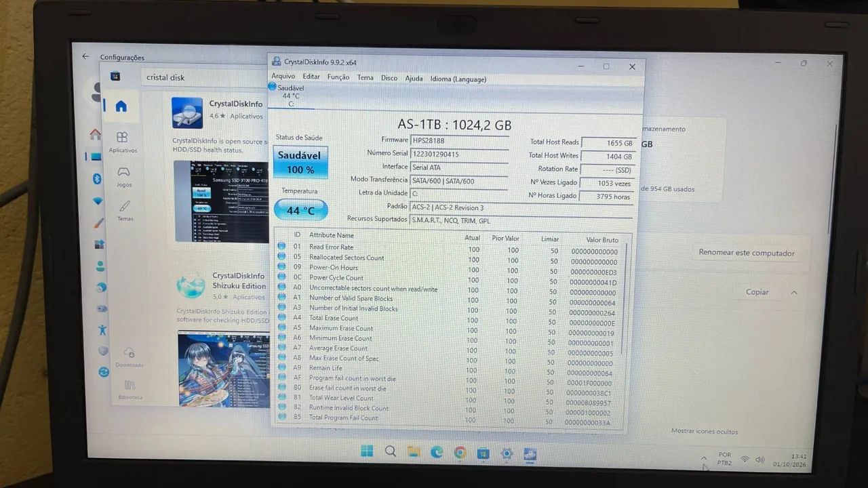Screen dimensions: 868x488
Task: Click the status icon beside Average Erase Count
Action: click(x=281, y=348)
